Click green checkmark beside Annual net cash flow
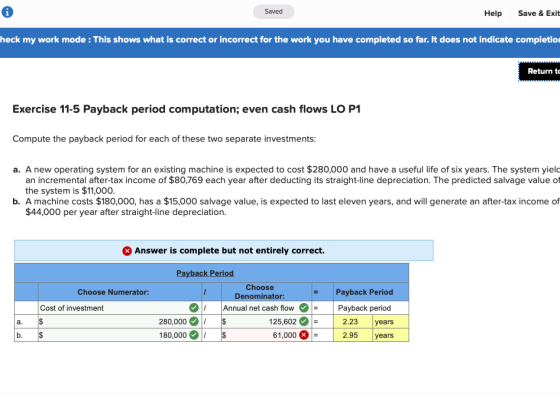Image resolution: width=560 pixels, height=394 pixels. 304,308
